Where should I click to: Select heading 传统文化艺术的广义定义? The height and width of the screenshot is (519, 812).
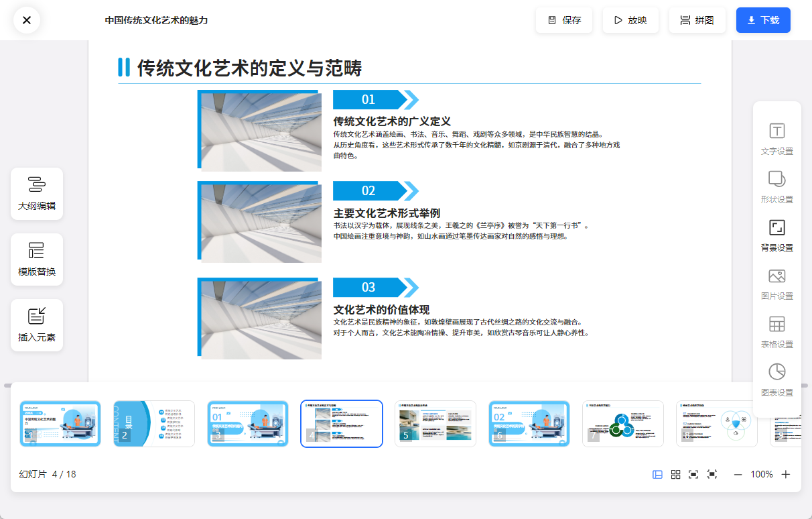pyautogui.click(x=392, y=121)
